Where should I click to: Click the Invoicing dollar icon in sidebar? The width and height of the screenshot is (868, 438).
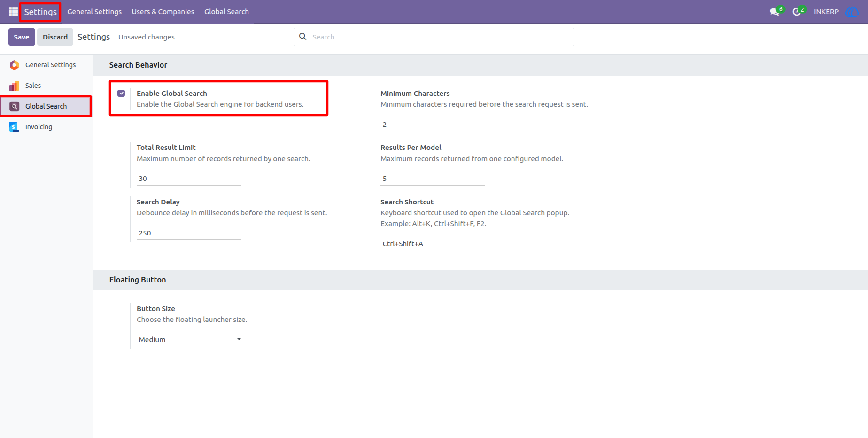coord(15,127)
